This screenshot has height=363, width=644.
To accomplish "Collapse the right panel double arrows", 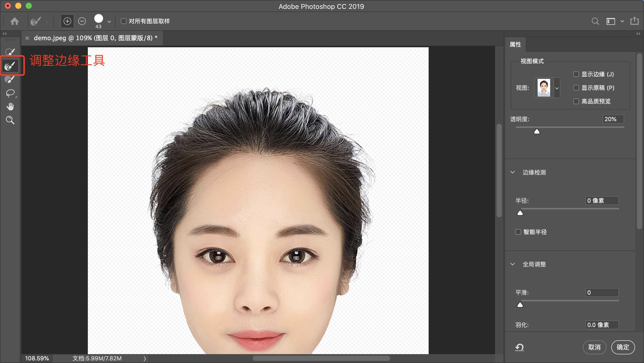I will coord(638,34).
